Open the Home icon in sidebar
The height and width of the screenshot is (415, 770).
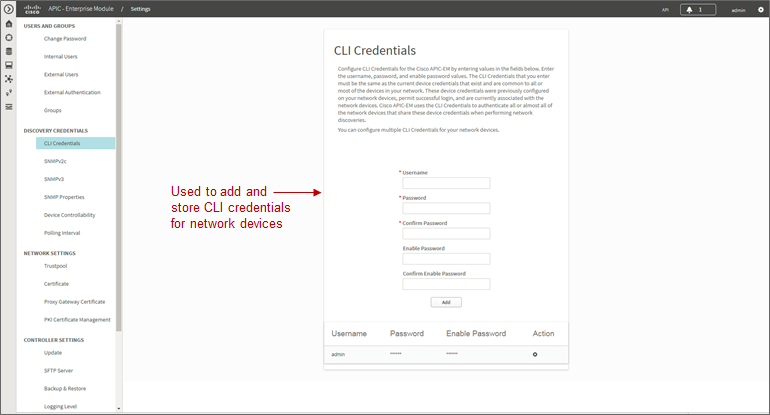[8, 24]
